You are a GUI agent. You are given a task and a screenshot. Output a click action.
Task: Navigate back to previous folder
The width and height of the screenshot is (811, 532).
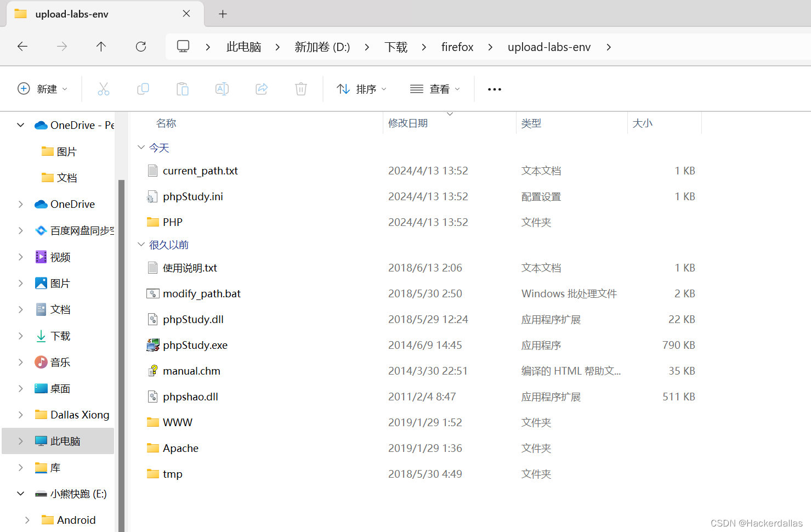pyautogui.click(x=22, y=47)
